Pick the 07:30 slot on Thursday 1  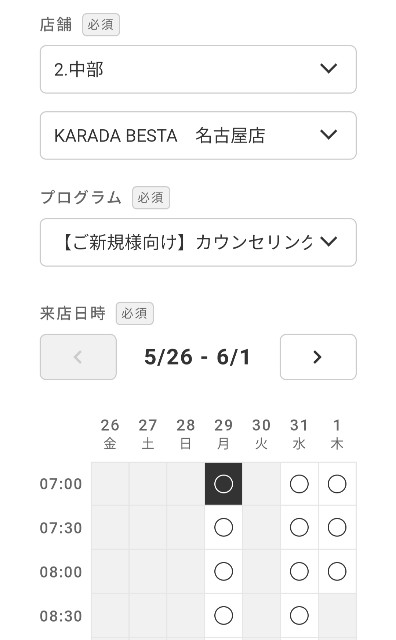337,527
